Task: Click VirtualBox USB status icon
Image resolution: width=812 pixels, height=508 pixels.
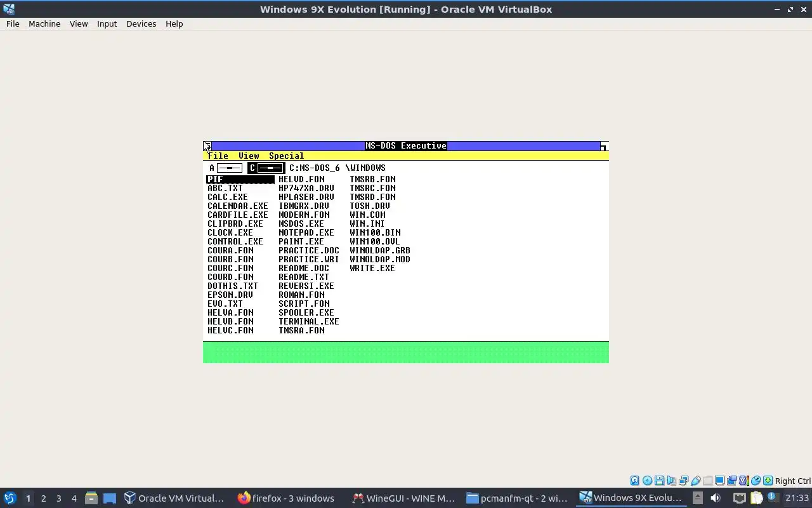Action: (695, 481)
